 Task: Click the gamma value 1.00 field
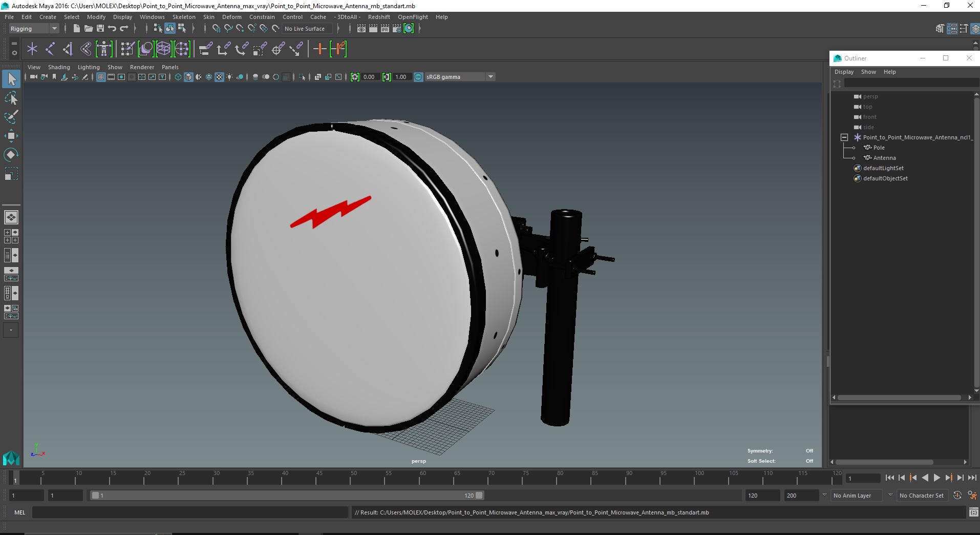pos(401,77)
